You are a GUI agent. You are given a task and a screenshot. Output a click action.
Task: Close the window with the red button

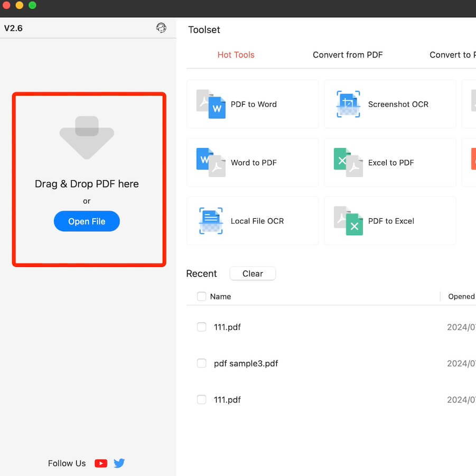(6, 5)
